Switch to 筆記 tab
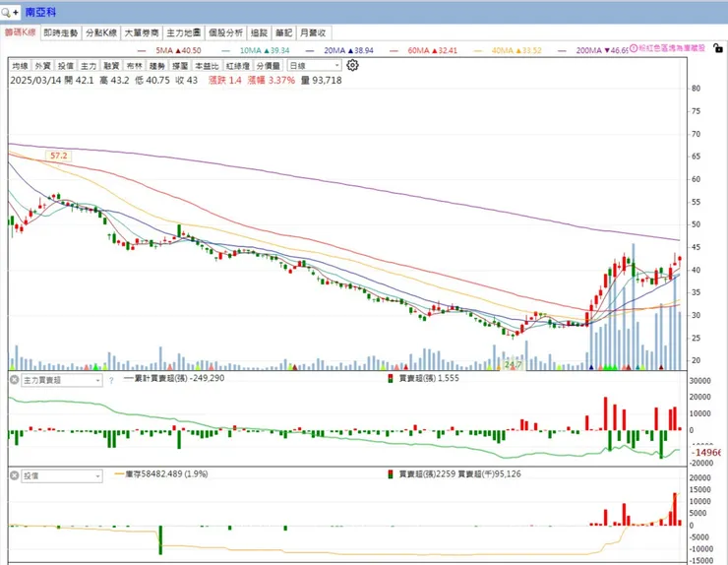Image resolution: width=728 pixels, height=565 pixels. point(283,32)
